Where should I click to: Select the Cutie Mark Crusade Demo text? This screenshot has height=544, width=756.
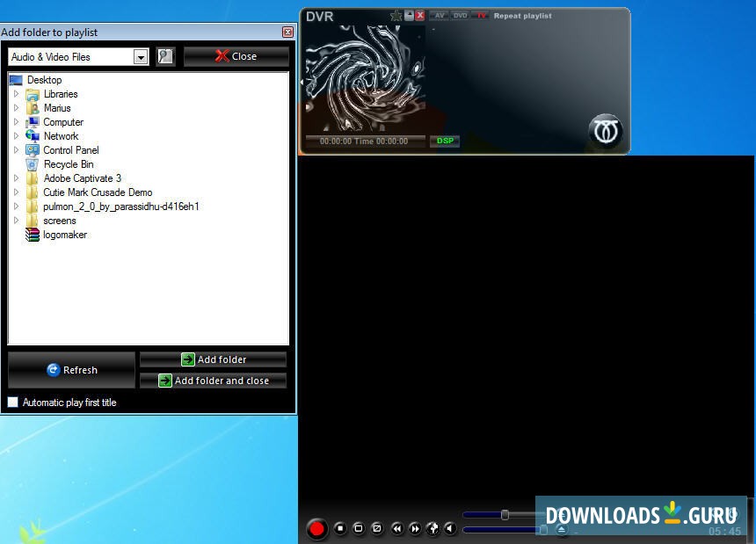tap(98, 192)
